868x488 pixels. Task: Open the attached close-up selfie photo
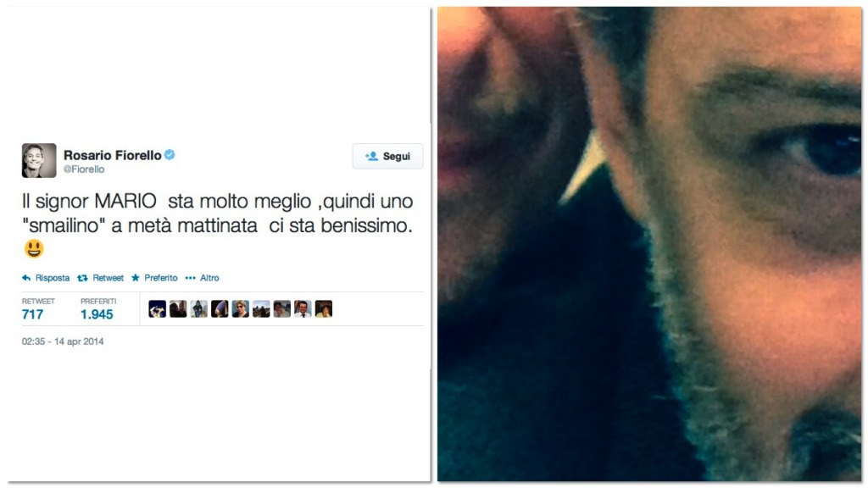point(649,244)
